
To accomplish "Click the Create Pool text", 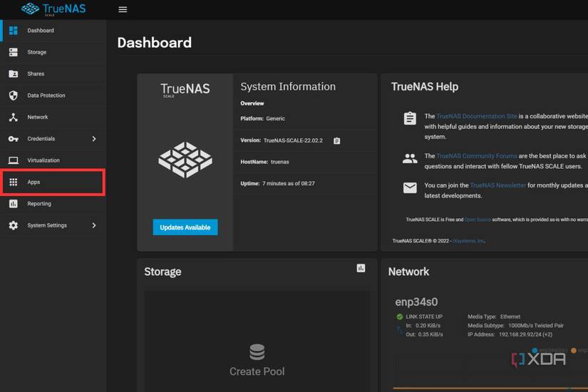I will 257,371.
